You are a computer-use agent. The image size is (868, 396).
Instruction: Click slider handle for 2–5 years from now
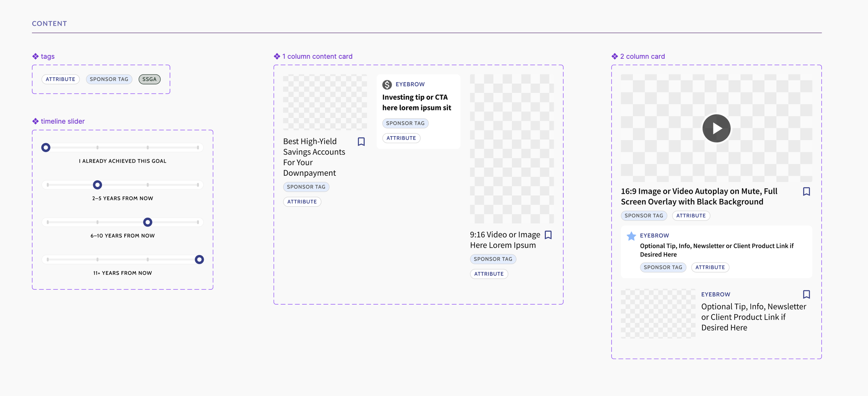[x=98, y=185]
